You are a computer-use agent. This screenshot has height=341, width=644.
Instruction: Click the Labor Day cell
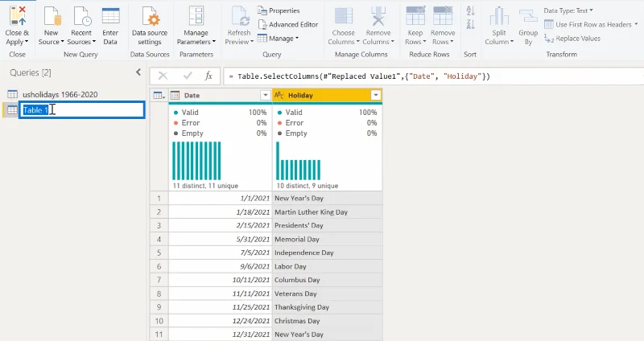point(328,266)
